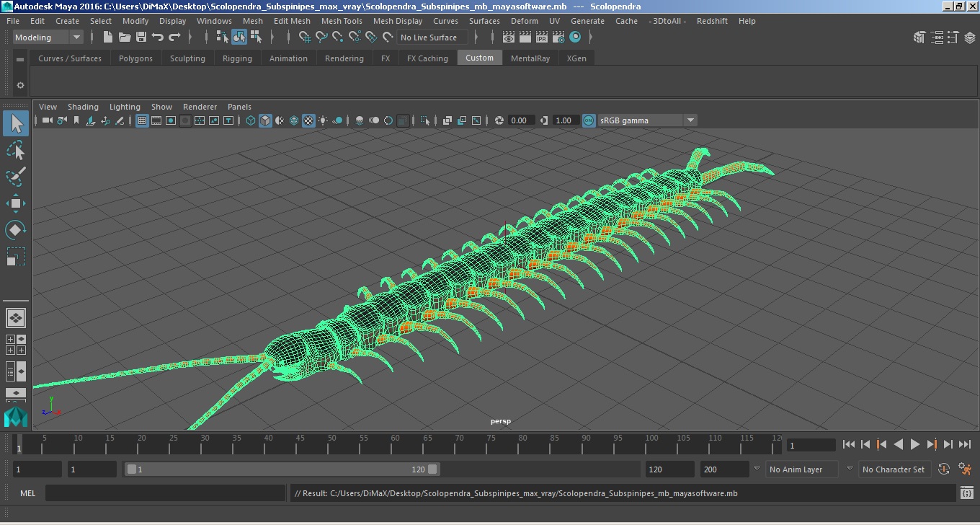Open the Redshift menu

(712, 21)
